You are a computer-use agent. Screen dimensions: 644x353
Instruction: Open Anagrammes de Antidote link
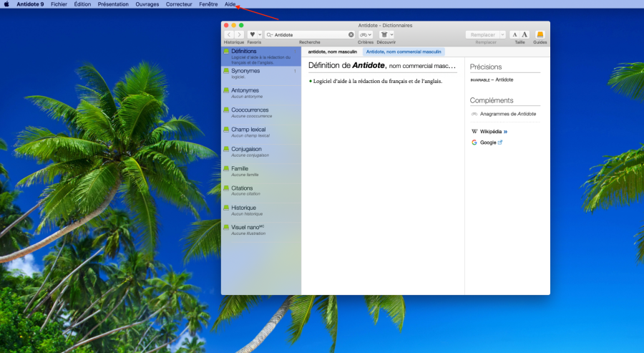(x=507, y=114)
